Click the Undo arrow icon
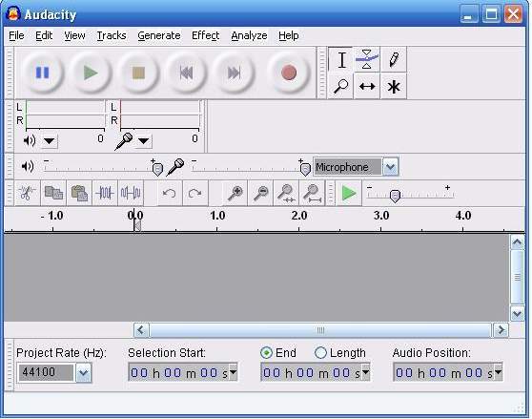The width and height of the screenshot is (532, 419). [170, 193]
